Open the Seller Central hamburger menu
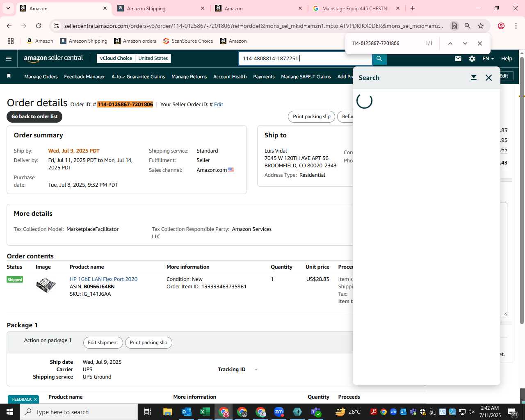 [9, 59]
